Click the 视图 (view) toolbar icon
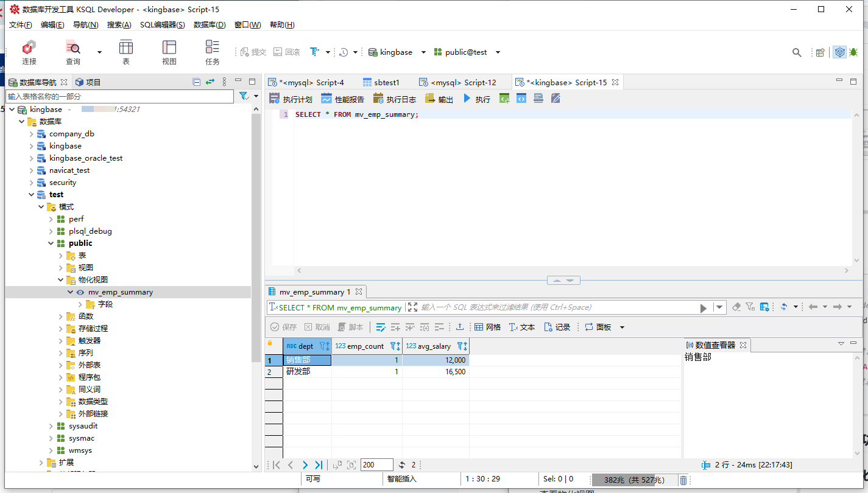 169,52
